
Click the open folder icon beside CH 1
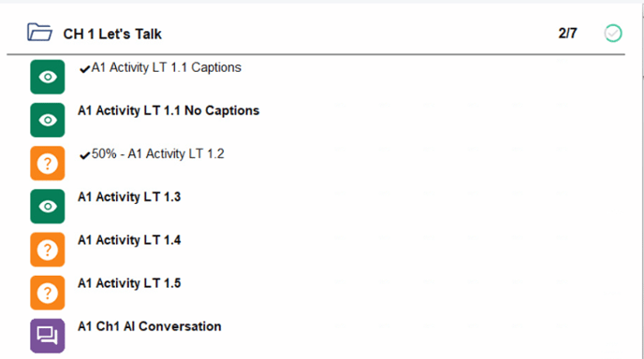tap(39, 33)
